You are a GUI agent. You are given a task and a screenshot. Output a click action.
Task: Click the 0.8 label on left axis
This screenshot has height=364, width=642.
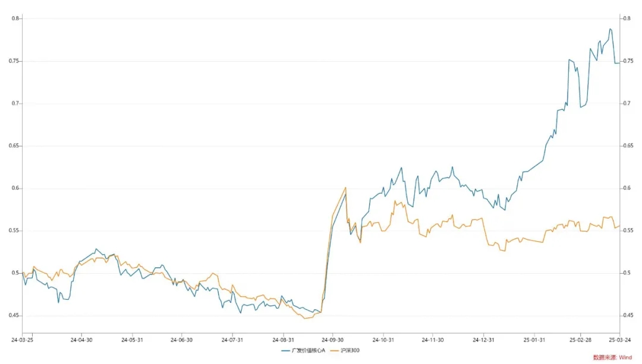(x=15, y=18)
